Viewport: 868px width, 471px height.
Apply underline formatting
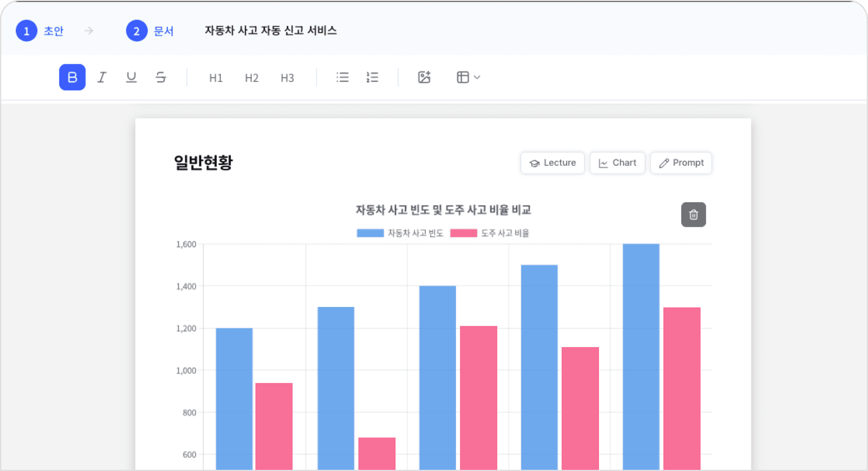pos(131,77)
